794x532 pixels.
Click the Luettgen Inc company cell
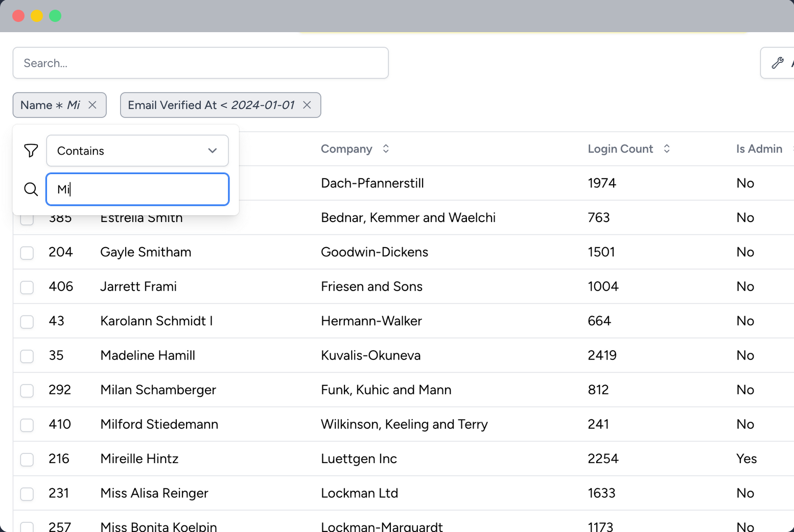(x=359, y=458)
